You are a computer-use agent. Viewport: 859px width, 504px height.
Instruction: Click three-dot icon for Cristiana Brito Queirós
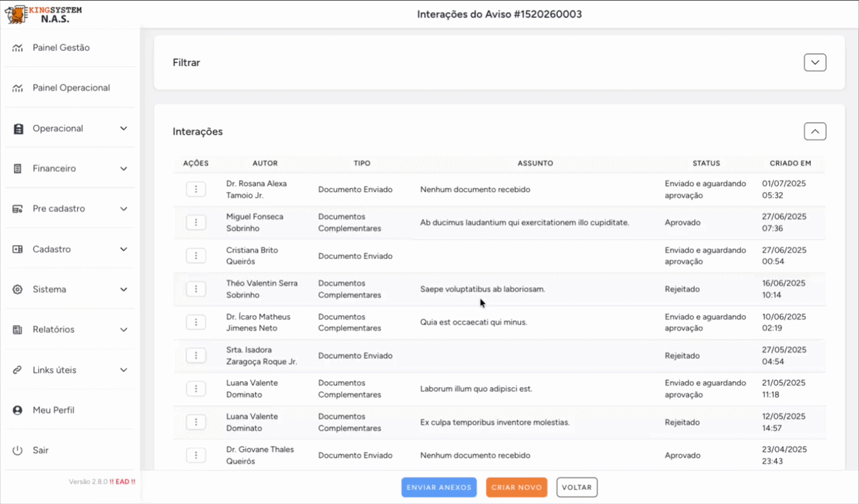[x=195, y=256]
